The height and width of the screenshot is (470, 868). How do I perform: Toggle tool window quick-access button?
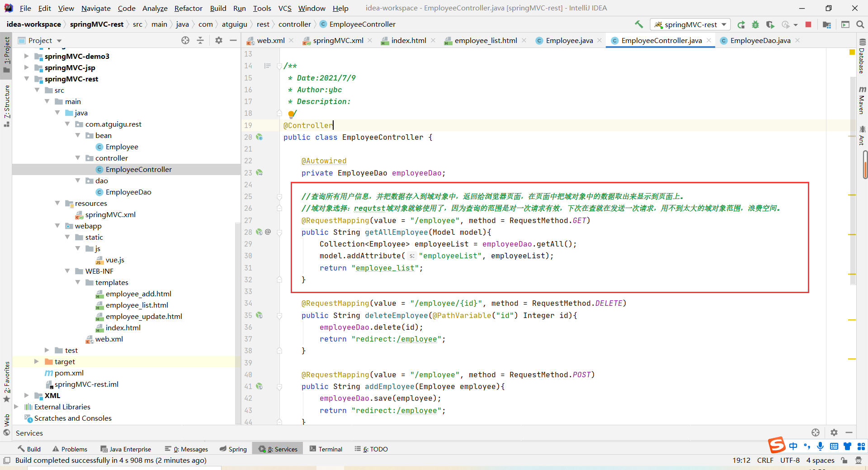(6, 460)
